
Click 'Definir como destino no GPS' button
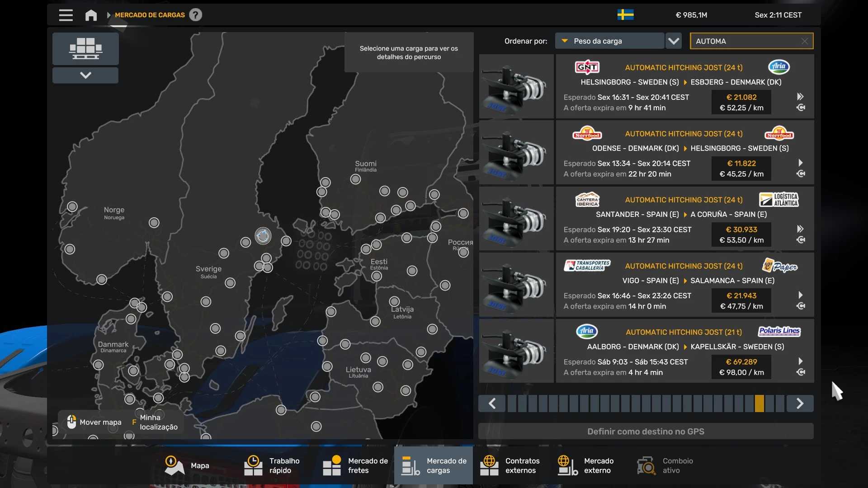646,431
